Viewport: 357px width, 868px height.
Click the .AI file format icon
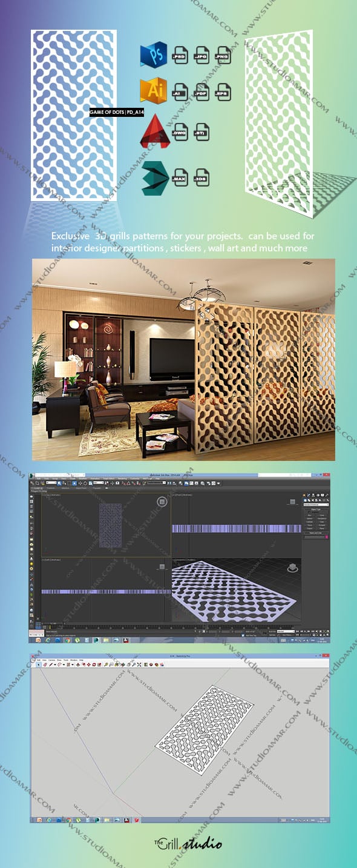coord(180,93)
